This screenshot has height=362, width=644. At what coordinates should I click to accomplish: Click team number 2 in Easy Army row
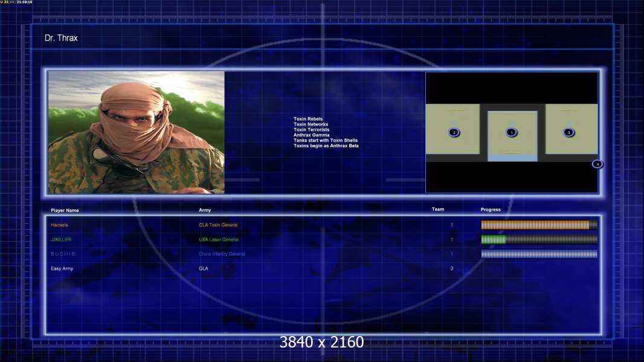point(452,268)
